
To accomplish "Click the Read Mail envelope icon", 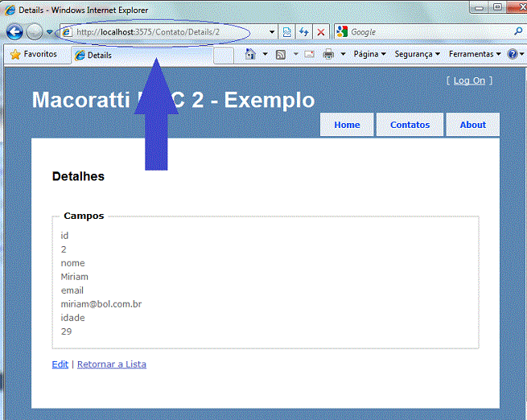I will 310,54.
